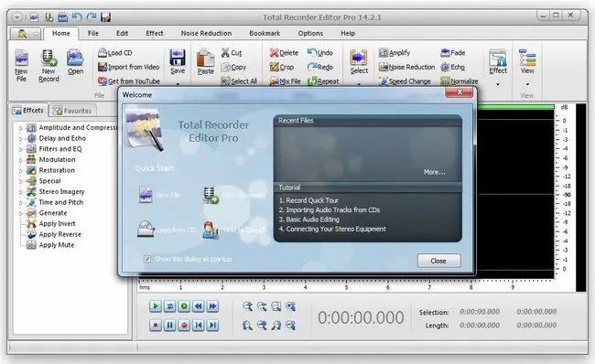Image resolution: width=595 pixels, height=364 pixels.
Task: Open Basic Audio Editing tutorial
Action: pos(308,219)
